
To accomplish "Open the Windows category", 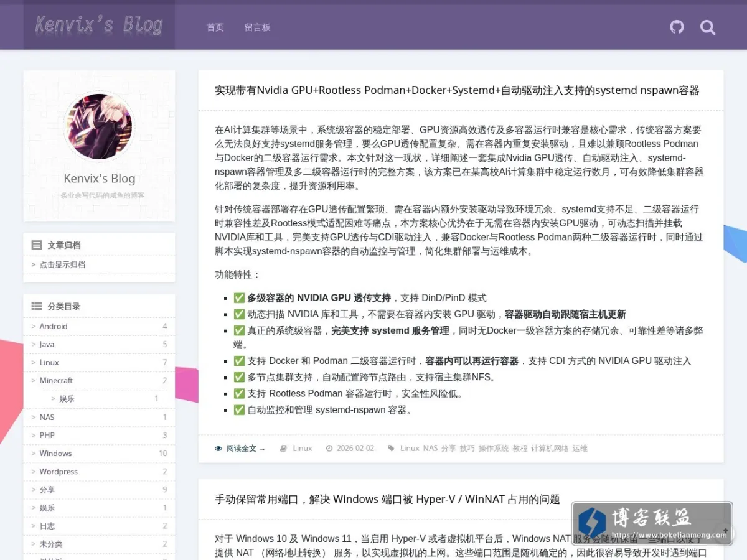I will click(55, 453).
